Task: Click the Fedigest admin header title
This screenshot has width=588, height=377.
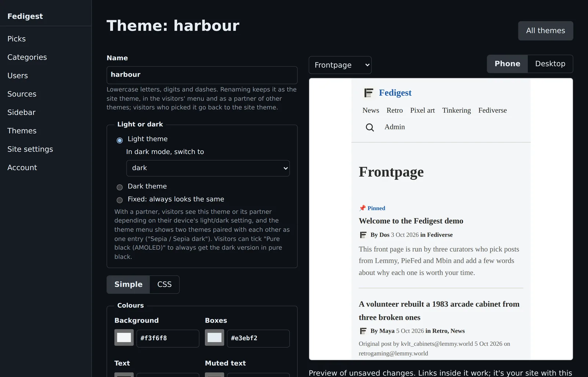Action: point(25,16)
